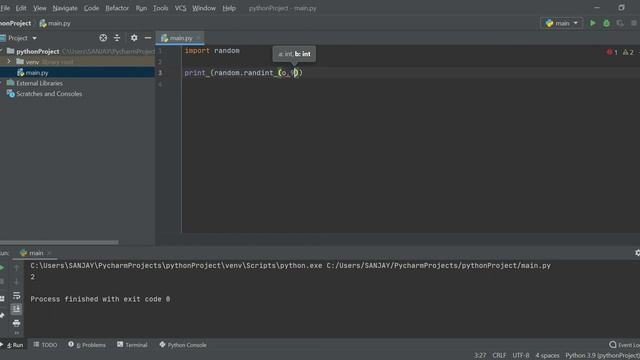Toggle soft-wrap in Run console

(x=16, y=296)
